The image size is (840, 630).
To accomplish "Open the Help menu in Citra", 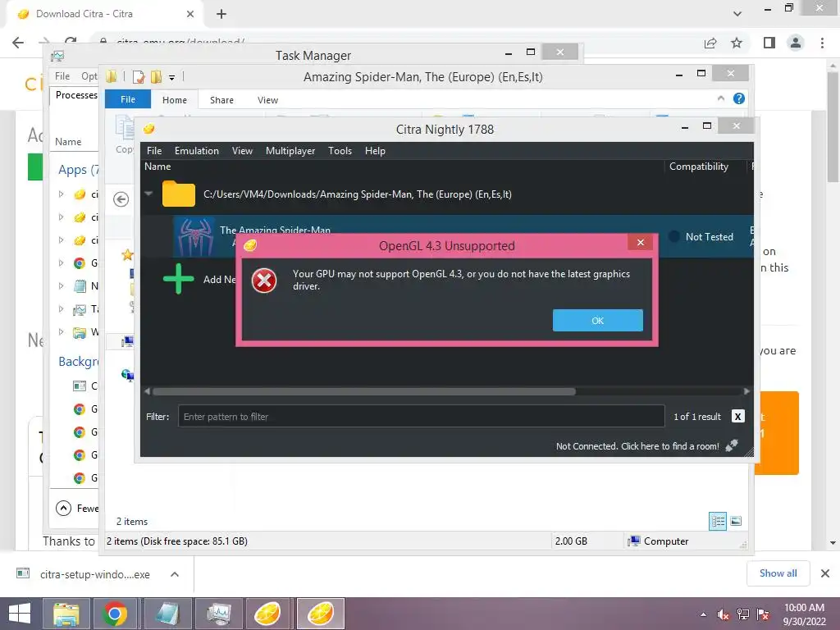I will [x=375, y=151].
